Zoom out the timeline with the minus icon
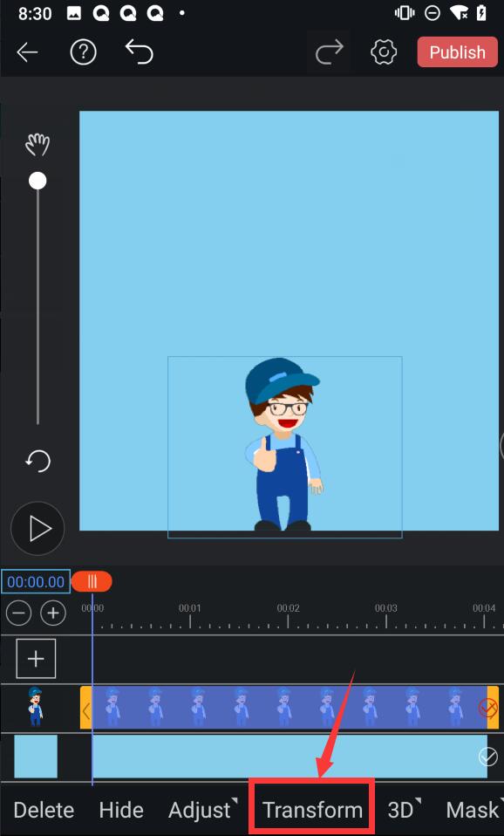Screen dimensions: 504x836 pos(18,613)
